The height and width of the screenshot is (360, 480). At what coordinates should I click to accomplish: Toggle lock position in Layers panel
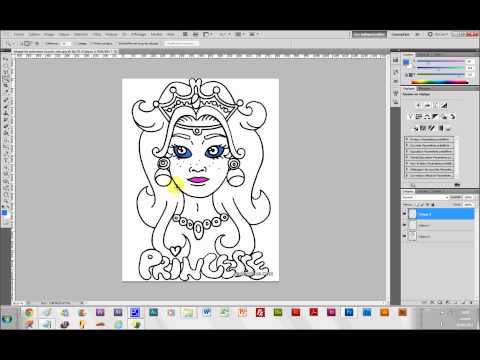click(x=428, y=204)
